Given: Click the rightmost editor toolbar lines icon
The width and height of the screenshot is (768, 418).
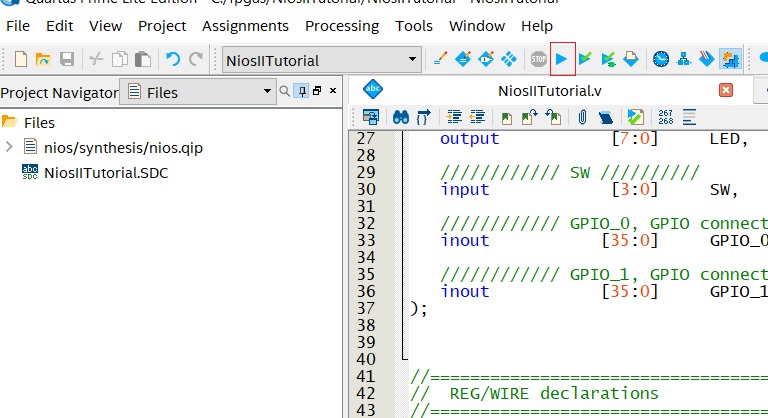Looking at the screenshot, I should (689, 117).
